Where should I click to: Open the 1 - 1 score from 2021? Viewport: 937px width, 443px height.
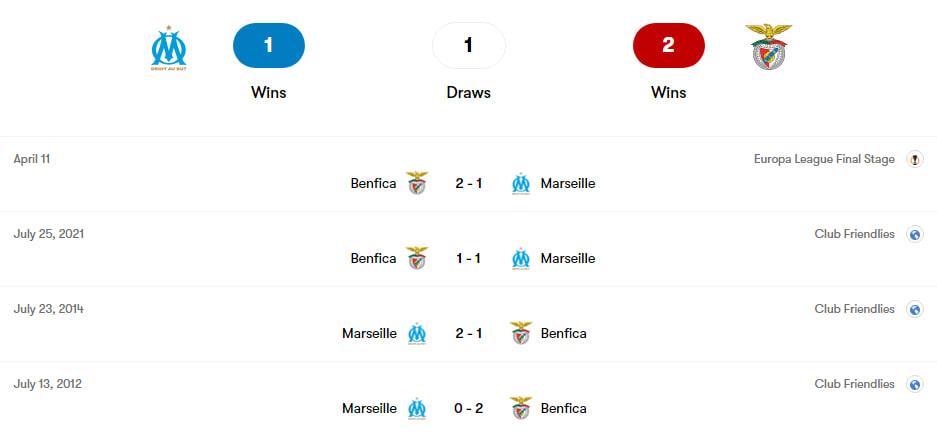[468, 258]
